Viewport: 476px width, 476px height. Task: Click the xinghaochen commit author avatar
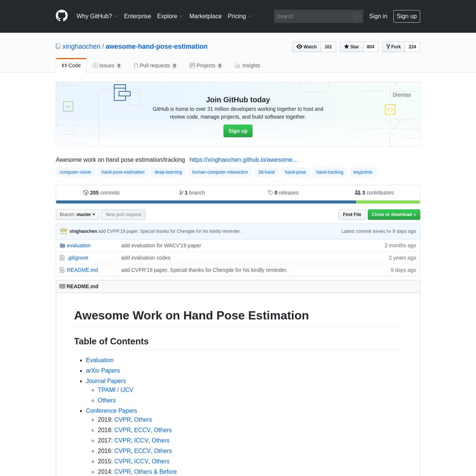coord(63,231)
